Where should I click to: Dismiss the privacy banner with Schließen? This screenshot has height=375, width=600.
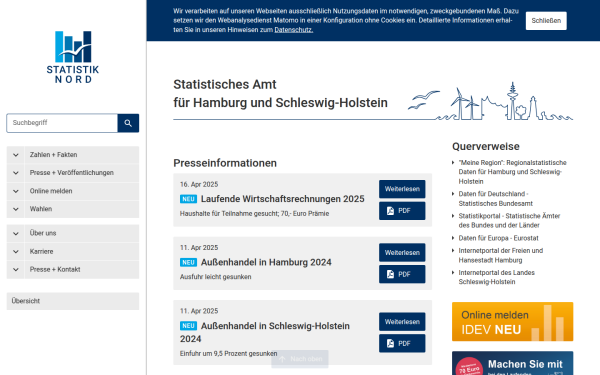(x=546, y=21)
